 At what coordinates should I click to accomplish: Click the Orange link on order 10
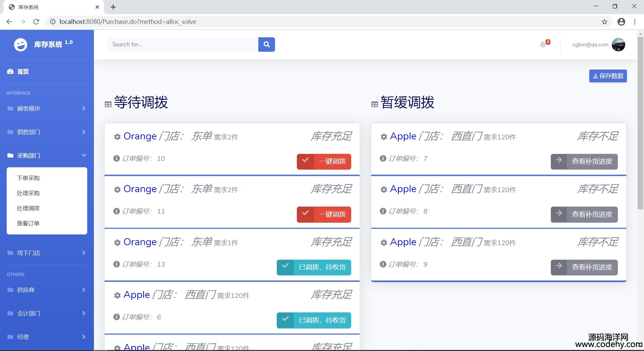[140, 136]
